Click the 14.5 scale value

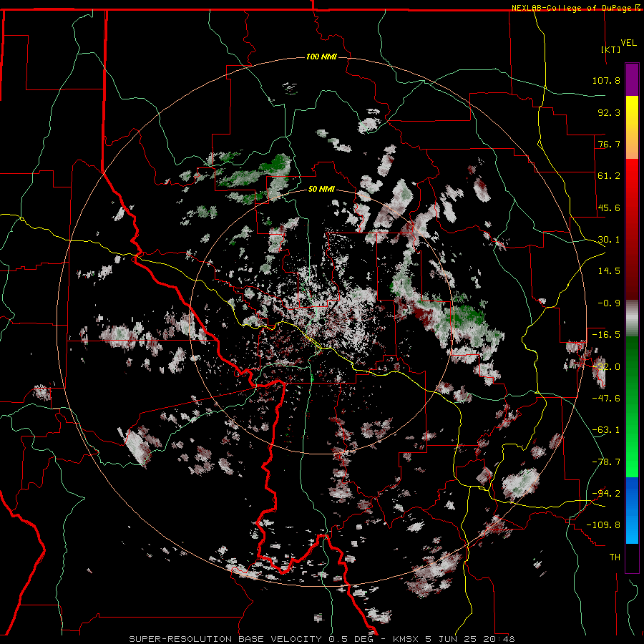click(609, 271)
